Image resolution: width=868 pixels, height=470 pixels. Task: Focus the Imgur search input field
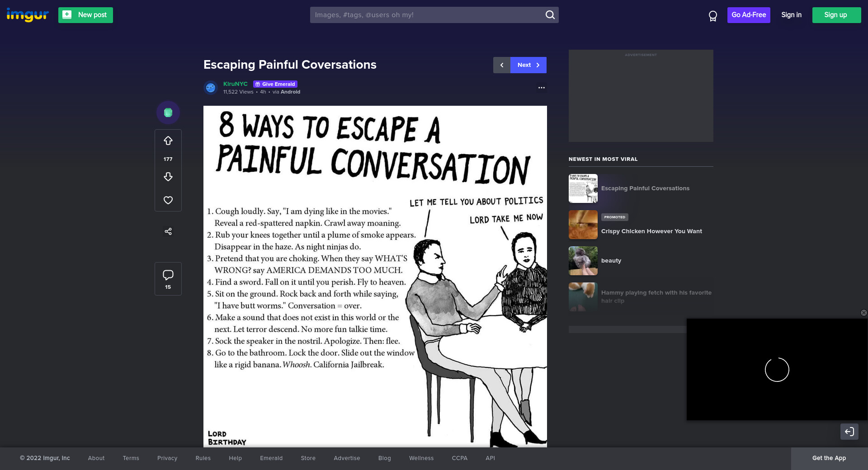tap(427, 15)
